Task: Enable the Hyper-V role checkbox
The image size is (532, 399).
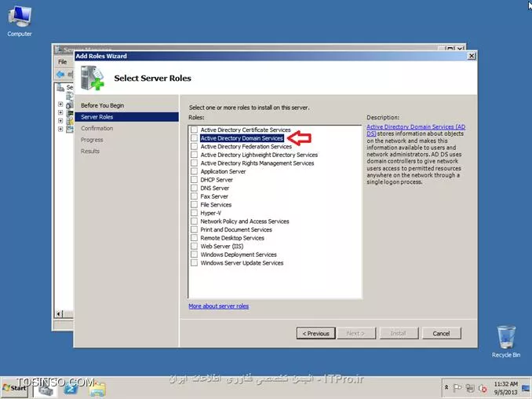Action: pos(194,213)
